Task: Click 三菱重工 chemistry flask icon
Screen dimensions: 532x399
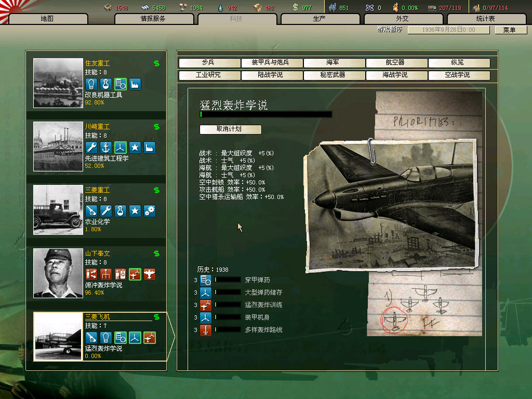Action: click(x=121, y=211)
